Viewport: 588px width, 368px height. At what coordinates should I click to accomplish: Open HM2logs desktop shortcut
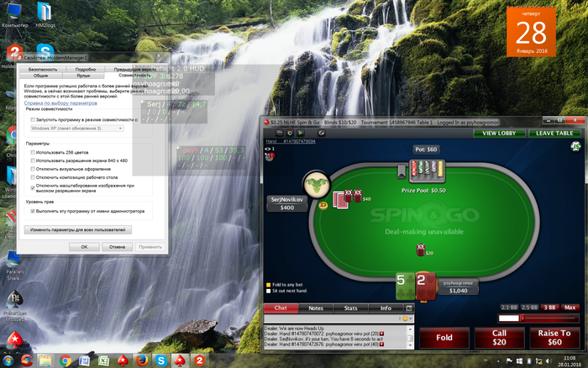45,15
